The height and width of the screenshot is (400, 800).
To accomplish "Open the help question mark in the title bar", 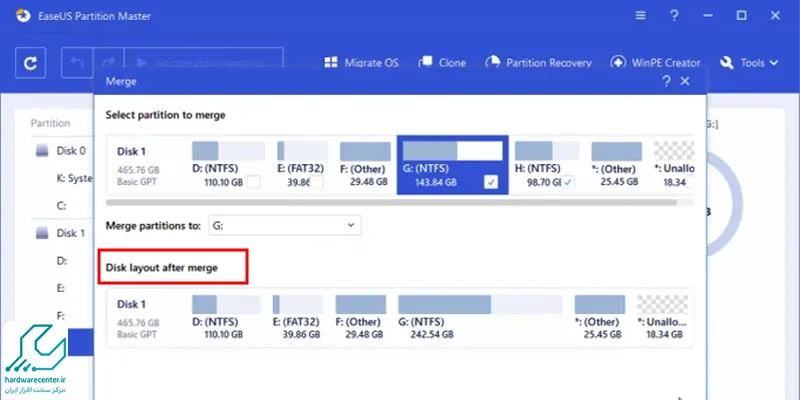I will (674, 15).
